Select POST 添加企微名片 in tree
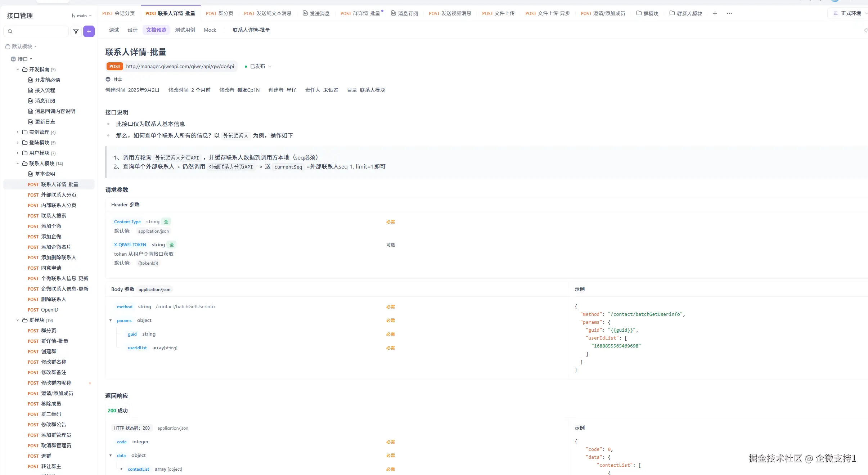 (49, 247)
